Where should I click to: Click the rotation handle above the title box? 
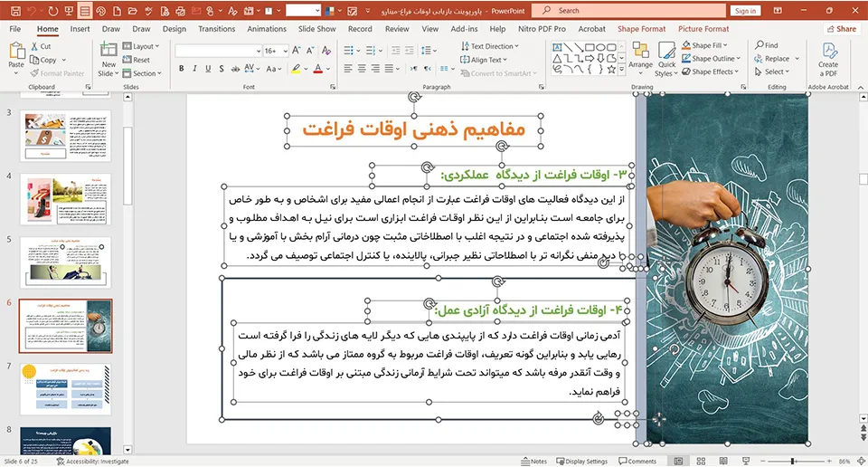[414, 98]
